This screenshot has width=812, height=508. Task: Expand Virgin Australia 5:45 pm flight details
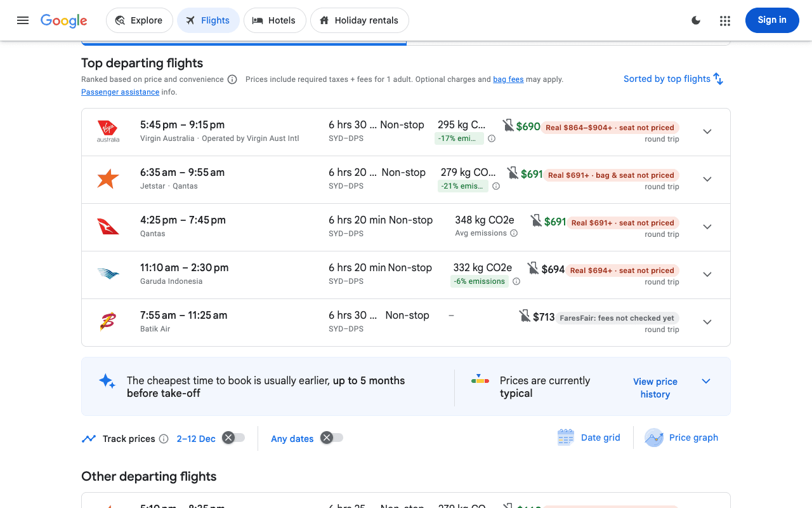tap(707, 131)
